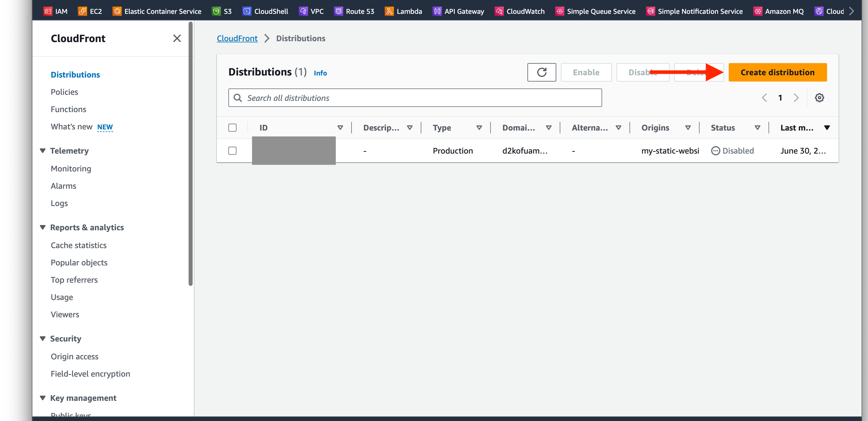Click the June 30 last modified cell
The image size is (868, 421).
803,150
